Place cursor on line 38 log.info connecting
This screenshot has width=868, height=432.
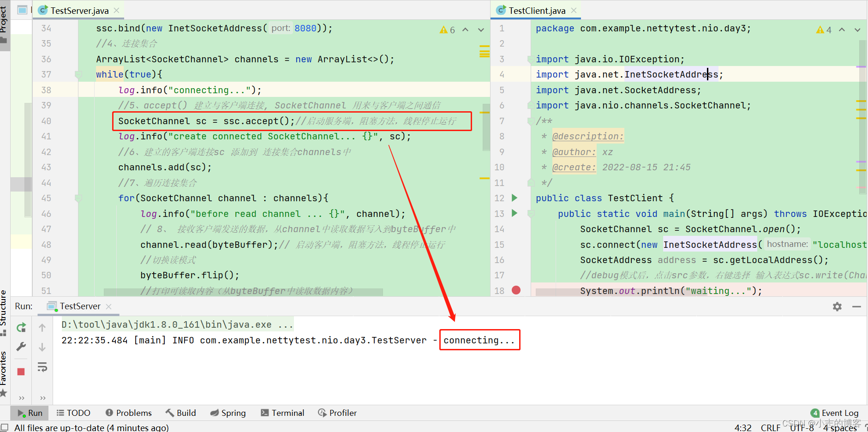190,90
